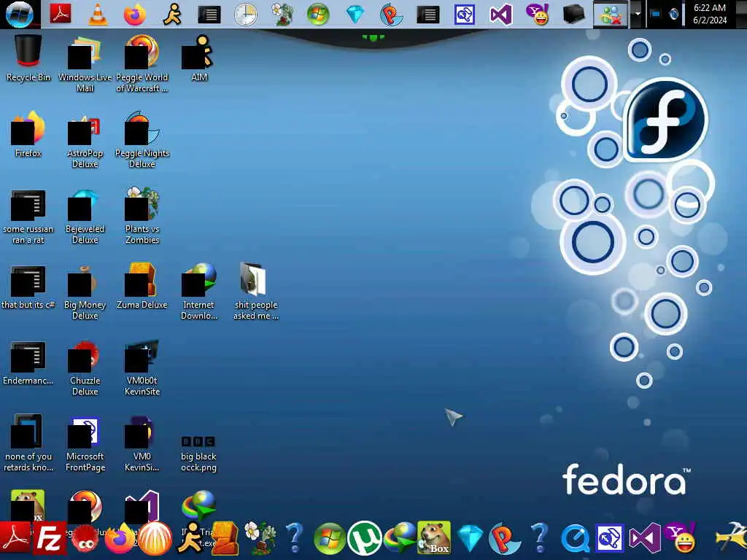Open Plants vs Zombies flower in dock
This screenshot has height=560, width=747.
260,538
